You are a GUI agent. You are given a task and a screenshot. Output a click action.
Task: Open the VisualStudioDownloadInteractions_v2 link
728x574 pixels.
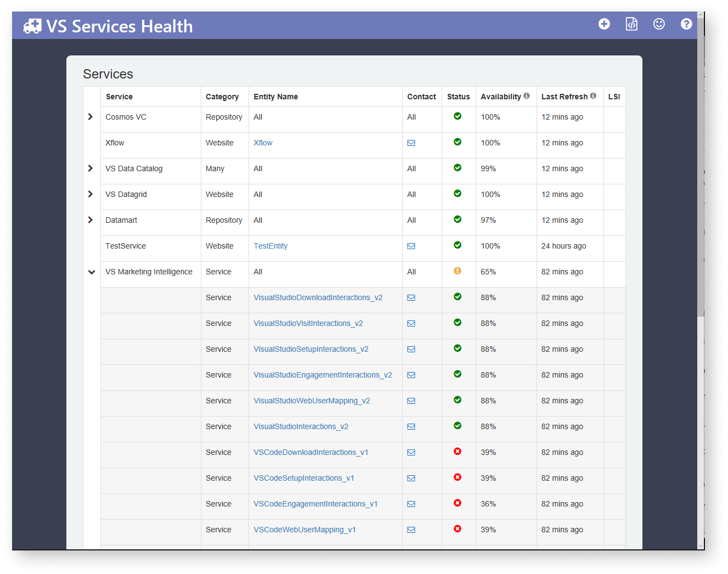coord(318,297)
